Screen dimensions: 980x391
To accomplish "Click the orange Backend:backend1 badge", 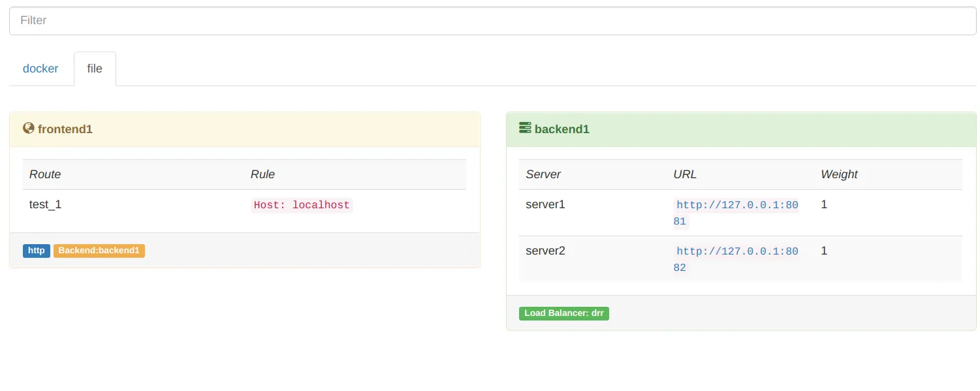I will click(x=99, y=251).
